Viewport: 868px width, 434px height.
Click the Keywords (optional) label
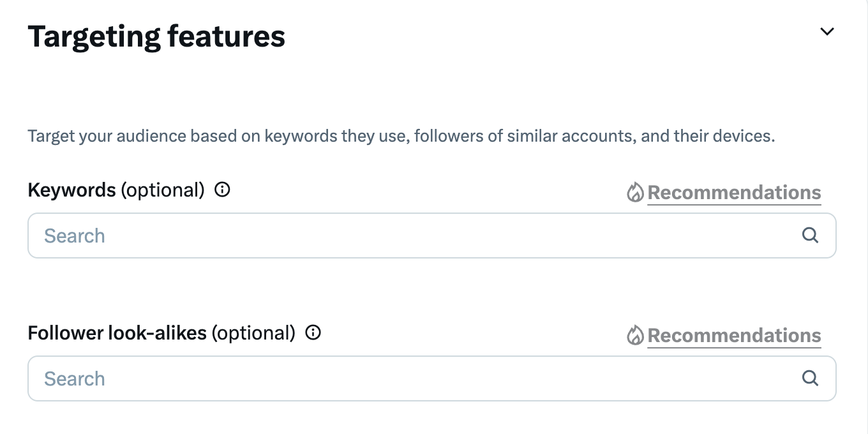point(117,189)
